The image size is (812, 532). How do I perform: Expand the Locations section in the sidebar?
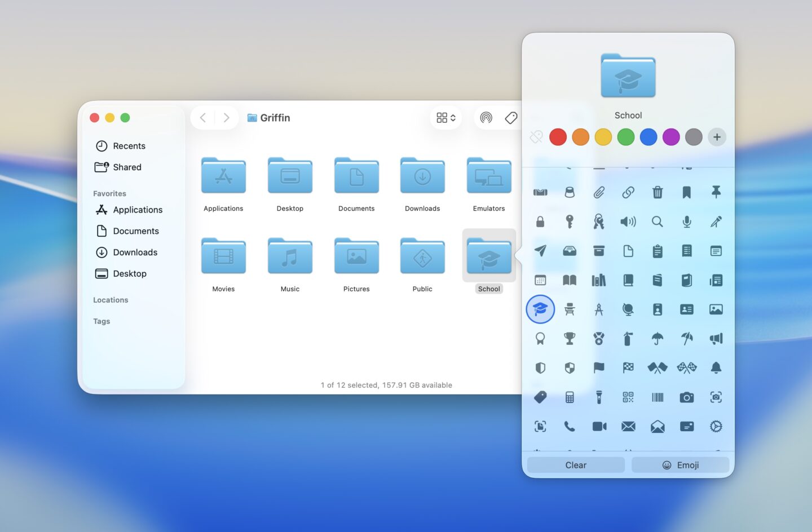click(x=111, y=300)
